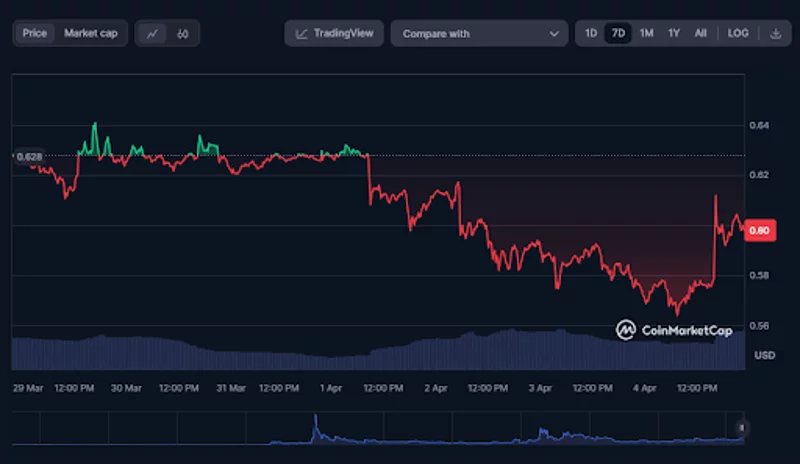
Task: Click the 0.628 reference price label
Action: (x=29, y=156)
